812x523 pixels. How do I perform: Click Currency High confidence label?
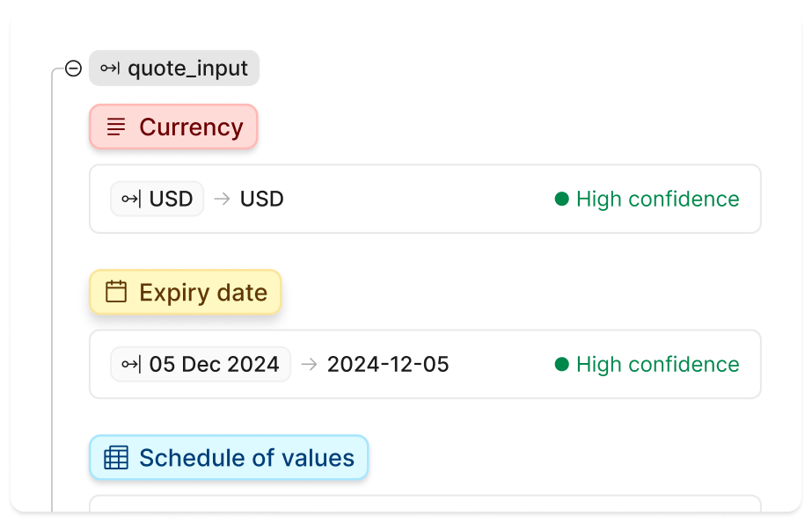(x=657, y=200)
